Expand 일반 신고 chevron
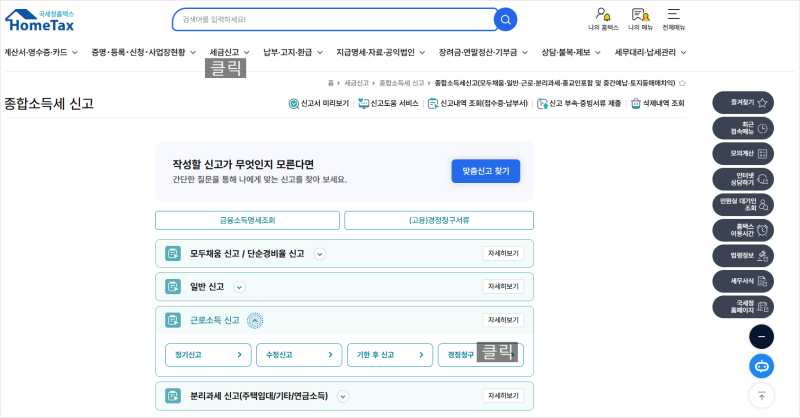Image resolution: width=800 pixels, height=418 pixels. pos(239,287)
